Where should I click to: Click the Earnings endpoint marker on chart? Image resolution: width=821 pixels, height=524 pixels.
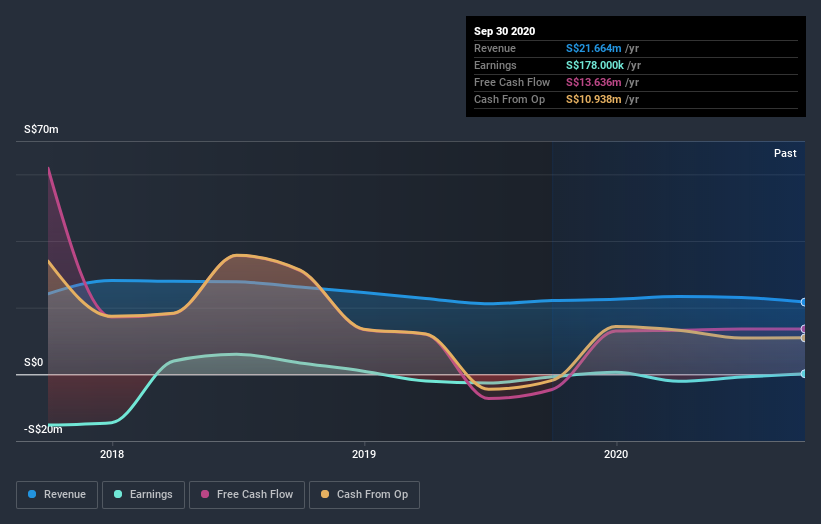point(803,374)
